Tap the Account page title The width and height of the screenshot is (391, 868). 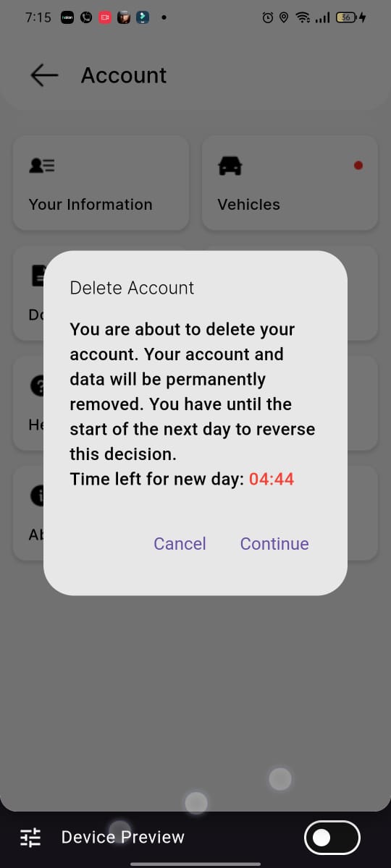[124, 75]
